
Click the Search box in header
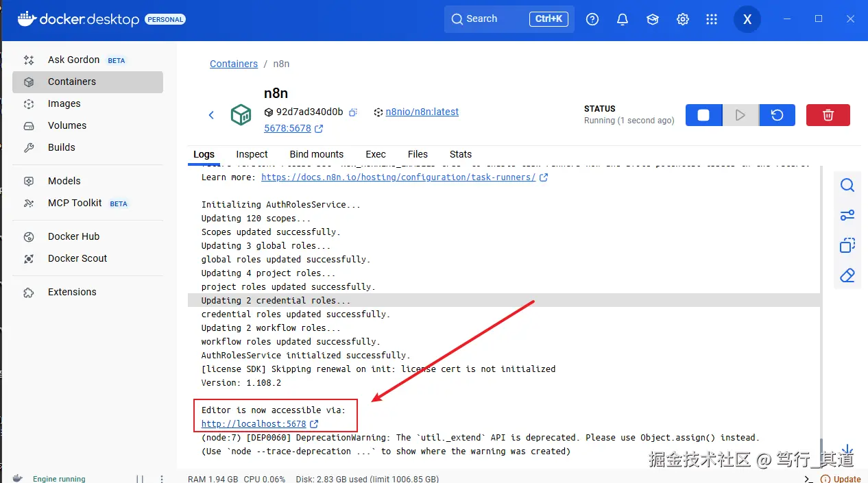(x=509, y=19)
